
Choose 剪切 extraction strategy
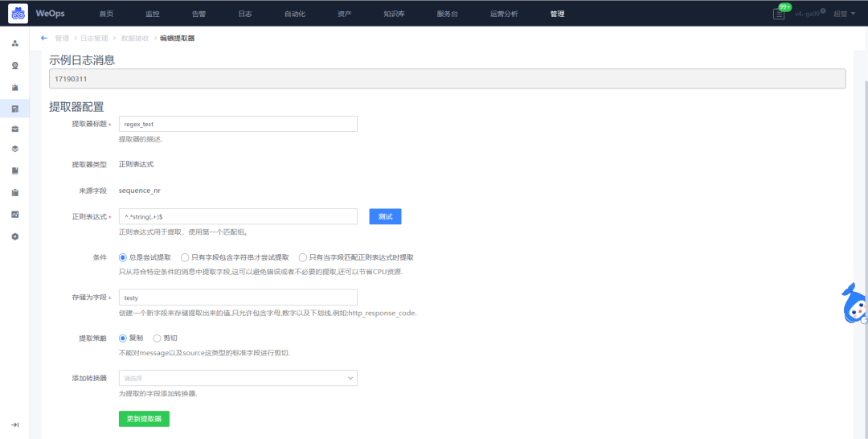point(158,338)
